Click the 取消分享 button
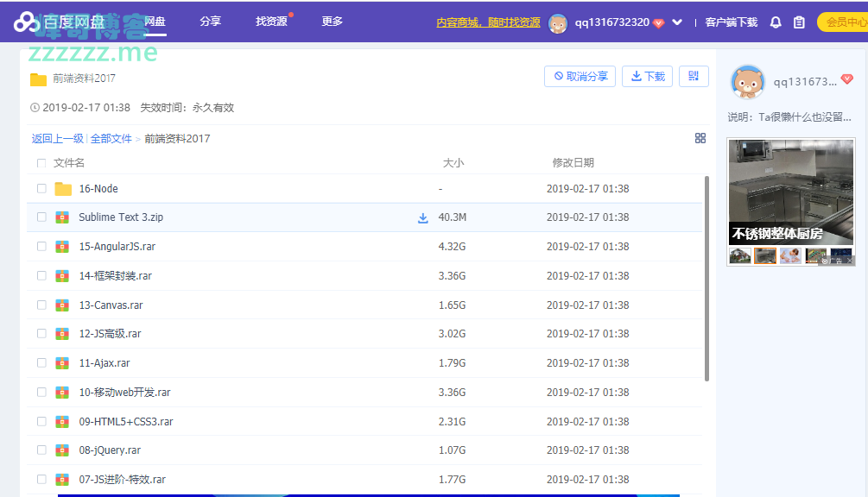868x497 pixels. 580,76
